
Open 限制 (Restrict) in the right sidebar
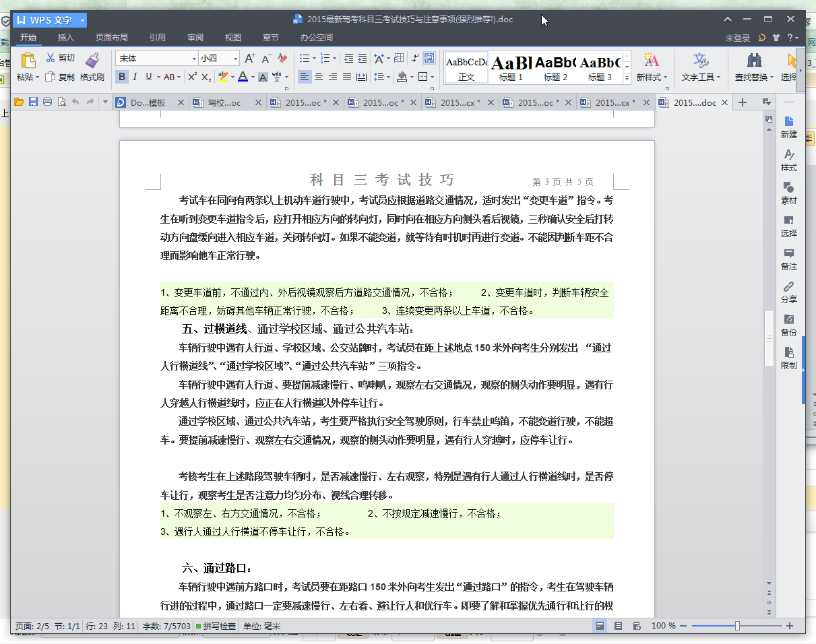point(788,358)
